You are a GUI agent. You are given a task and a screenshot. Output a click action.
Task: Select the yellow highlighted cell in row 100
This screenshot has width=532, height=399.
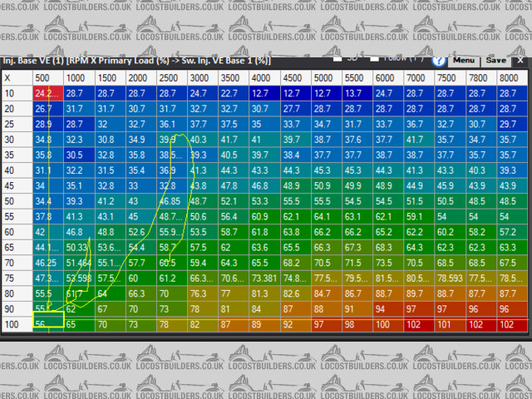[x=47, y=323]
